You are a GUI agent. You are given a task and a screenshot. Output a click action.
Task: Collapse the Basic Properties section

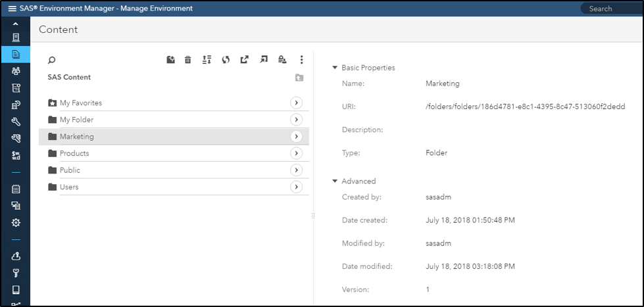click(335, 68)
